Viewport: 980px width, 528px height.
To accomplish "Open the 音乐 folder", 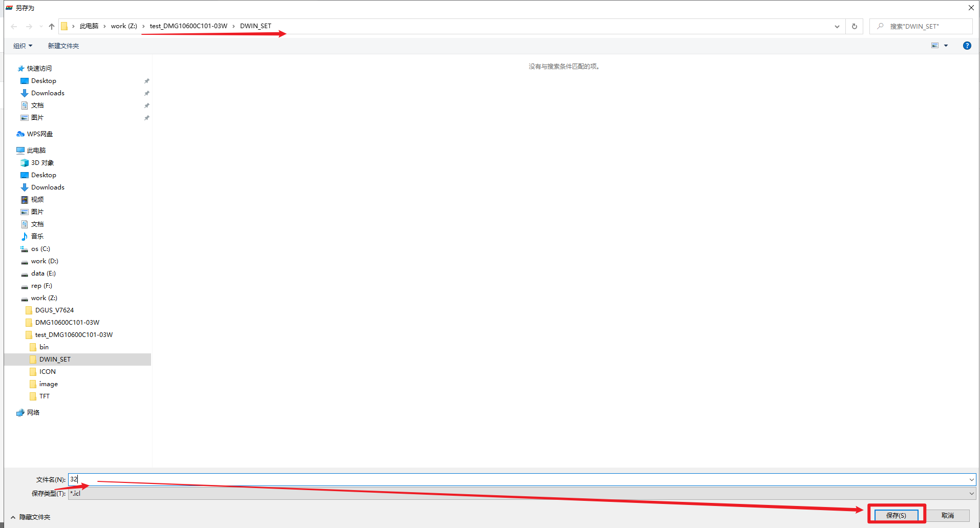I will pos(37,237).
